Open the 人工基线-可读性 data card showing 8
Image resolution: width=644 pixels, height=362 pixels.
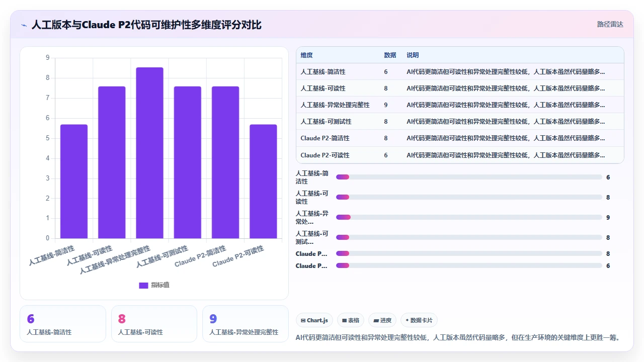154,324
